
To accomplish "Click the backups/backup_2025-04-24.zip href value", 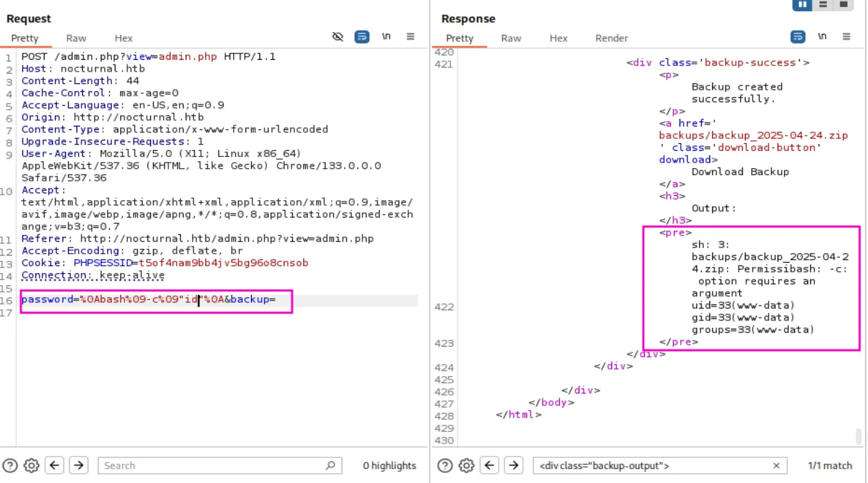I will 754,136.
